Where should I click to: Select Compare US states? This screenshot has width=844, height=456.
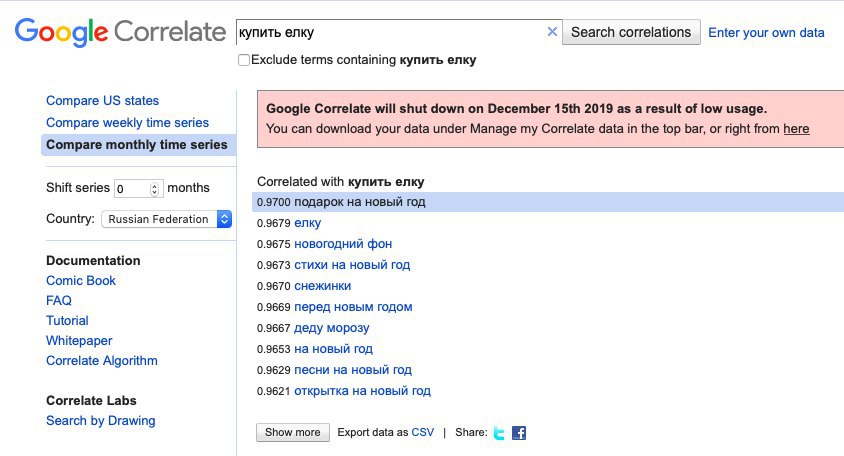(x=102, y=101)
